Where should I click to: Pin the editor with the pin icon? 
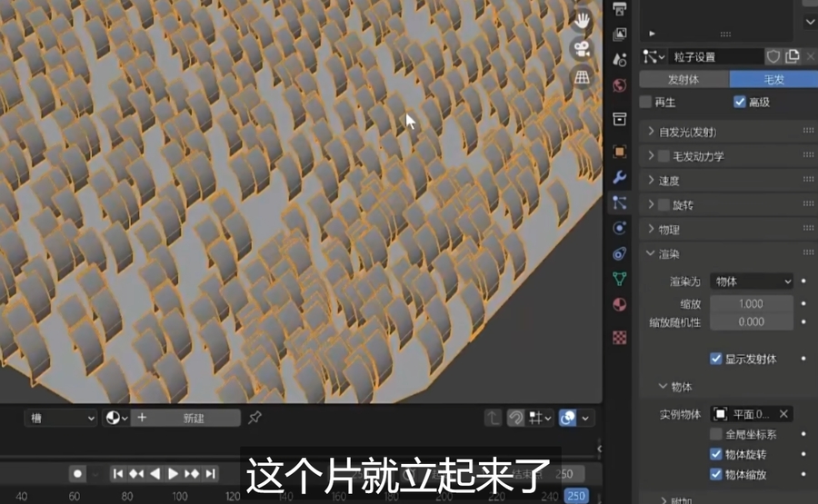(255, 418)
